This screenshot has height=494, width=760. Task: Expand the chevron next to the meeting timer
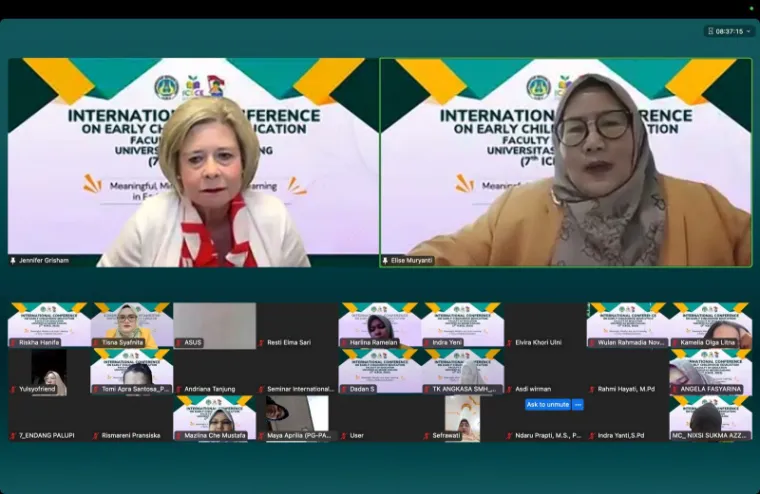coord(749,31)
